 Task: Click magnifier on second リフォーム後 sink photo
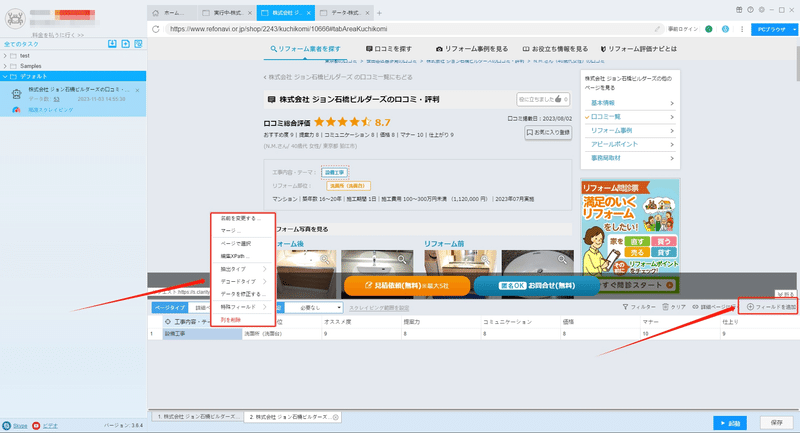click(x=402, y=259)
